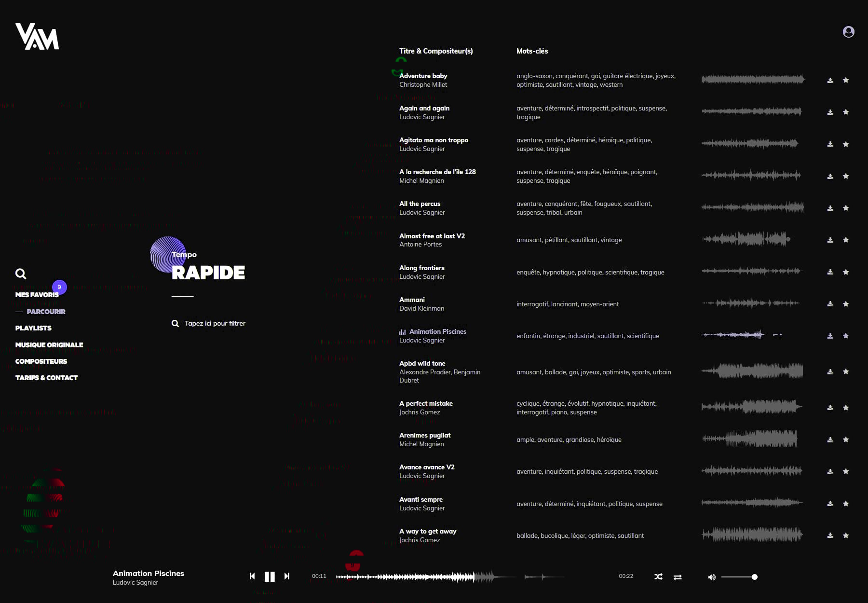The width and height of the screenshot is (868, 603).
Task: Download the Ammani track
Action: click(830, 304)
